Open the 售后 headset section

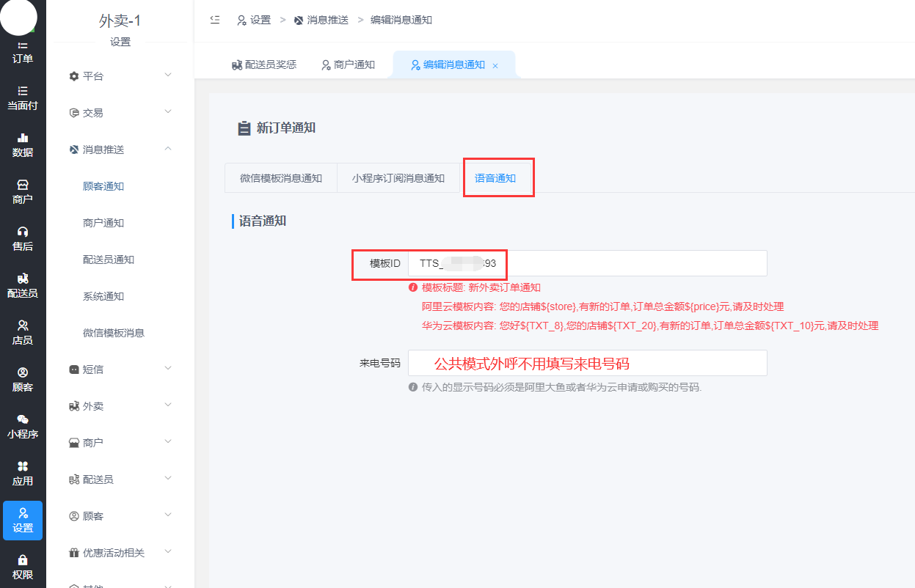pos(23,239)
